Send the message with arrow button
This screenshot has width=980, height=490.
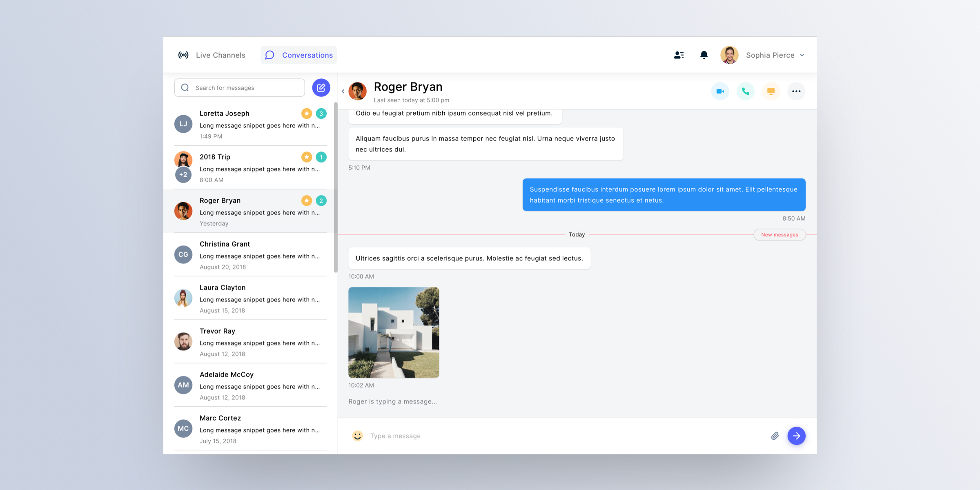click(796, 436)
